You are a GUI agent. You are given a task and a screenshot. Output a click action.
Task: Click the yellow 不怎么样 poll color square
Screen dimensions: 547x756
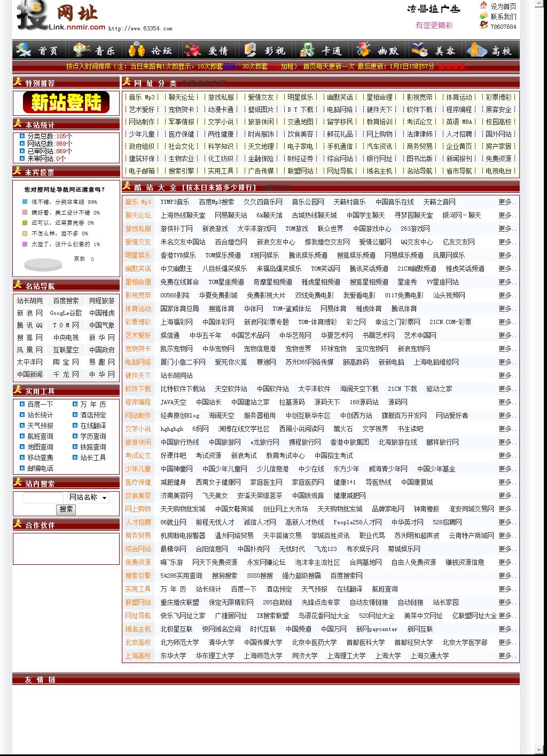(x=25, y=233)
